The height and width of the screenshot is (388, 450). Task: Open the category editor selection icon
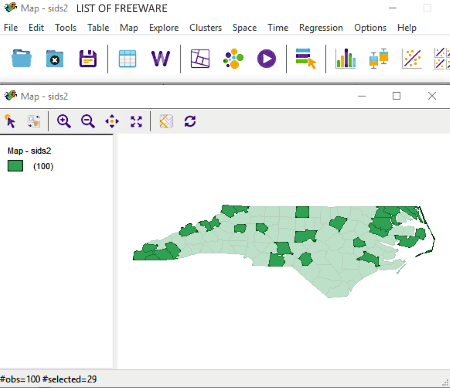point(306,59)
